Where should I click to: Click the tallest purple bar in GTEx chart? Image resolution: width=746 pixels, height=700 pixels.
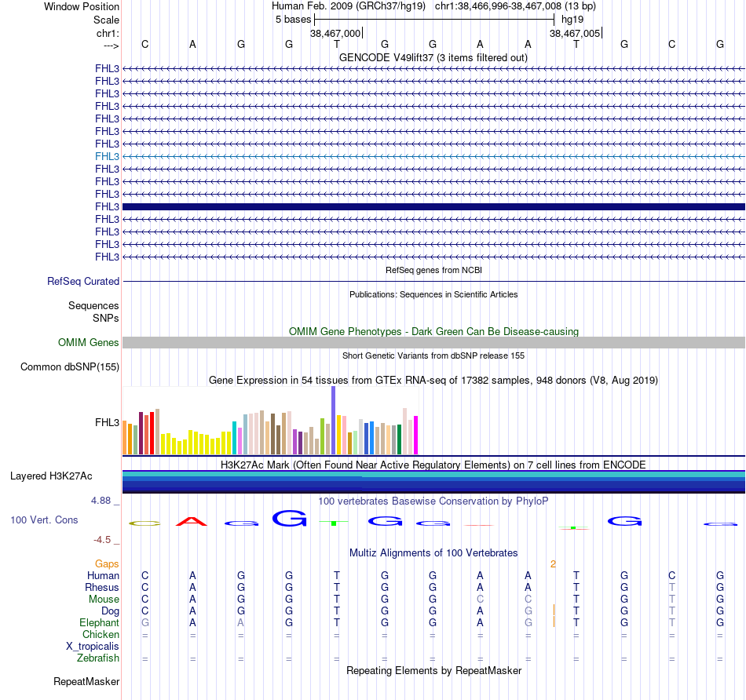tap(334, 421)
